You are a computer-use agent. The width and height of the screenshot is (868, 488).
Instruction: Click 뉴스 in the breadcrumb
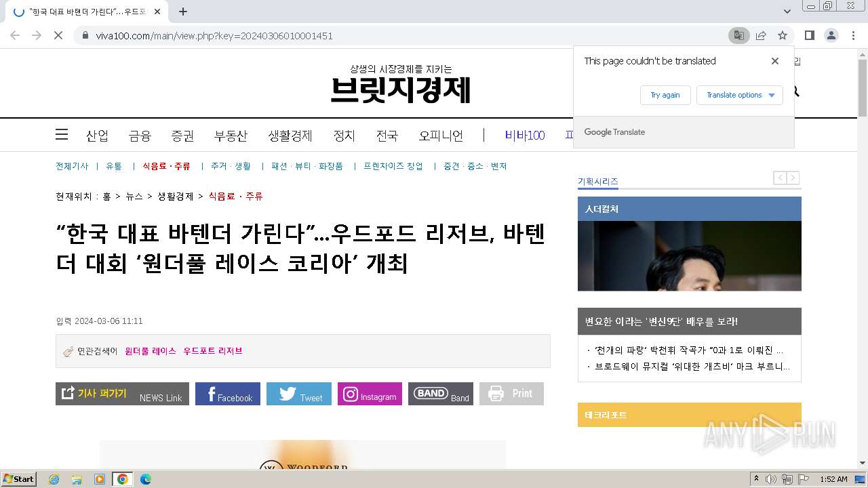(134, 197)
